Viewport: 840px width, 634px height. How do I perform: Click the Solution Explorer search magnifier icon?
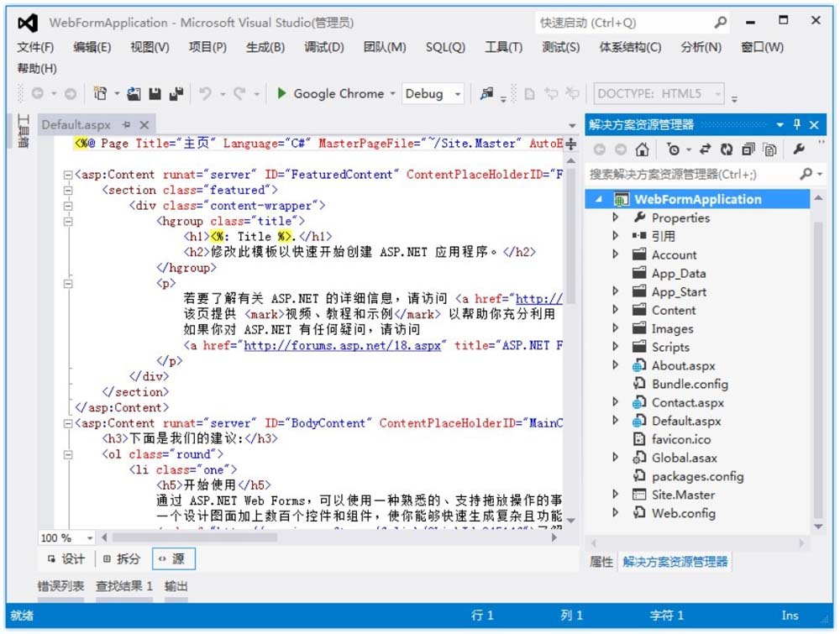coord(806,174)
